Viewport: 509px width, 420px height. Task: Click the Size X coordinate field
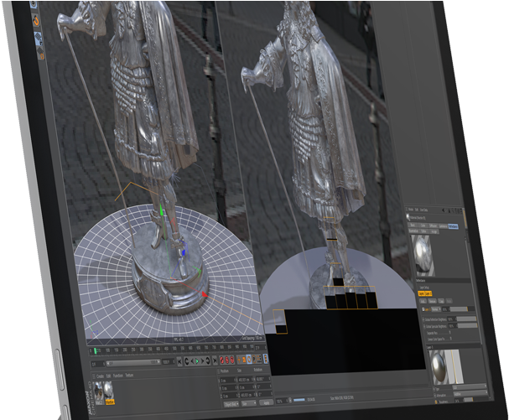[x=245, y=380]
